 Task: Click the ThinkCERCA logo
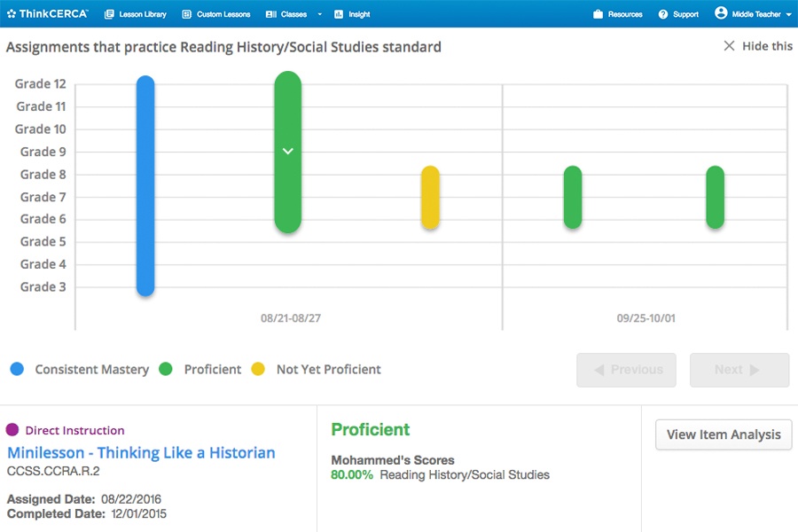point(47,14)
